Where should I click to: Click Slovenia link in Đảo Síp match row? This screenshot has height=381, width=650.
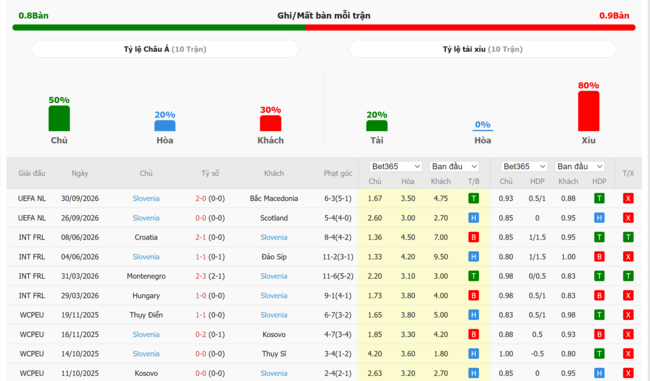click(x=146, y=257)
